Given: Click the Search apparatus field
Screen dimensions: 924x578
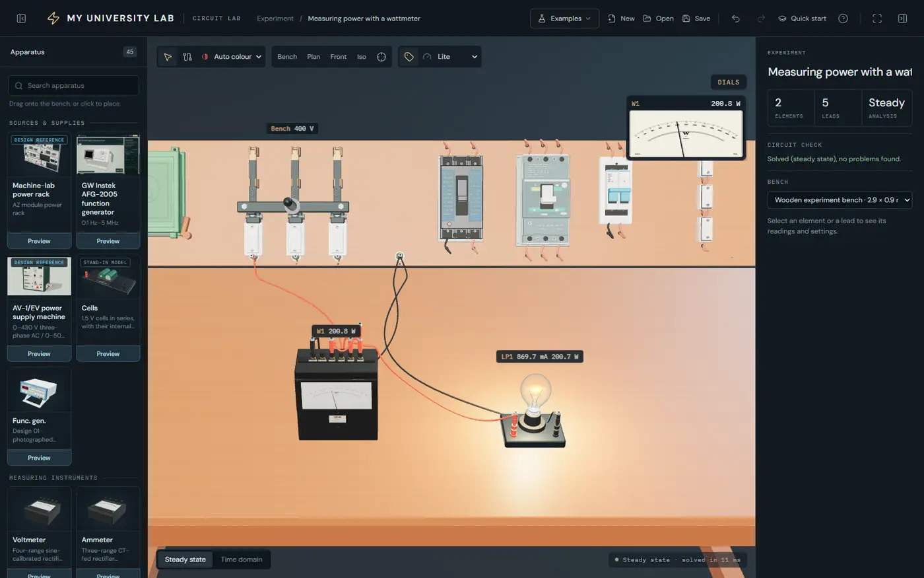Looking at the screenshot, I should coord(73,85).
